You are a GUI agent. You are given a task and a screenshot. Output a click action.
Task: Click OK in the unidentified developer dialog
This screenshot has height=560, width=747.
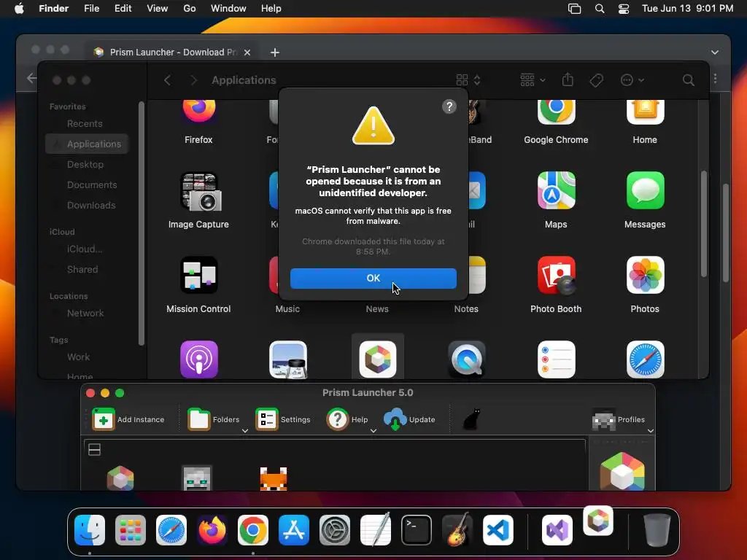[373, 278]
